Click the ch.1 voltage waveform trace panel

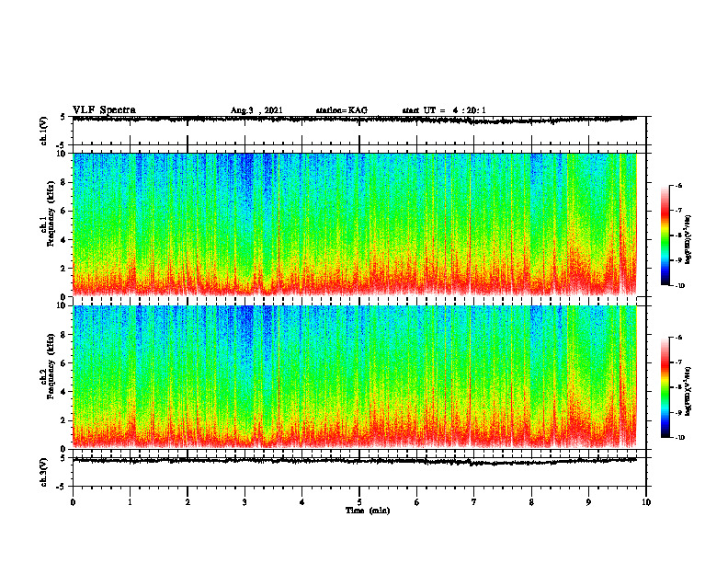click(359, 131)
